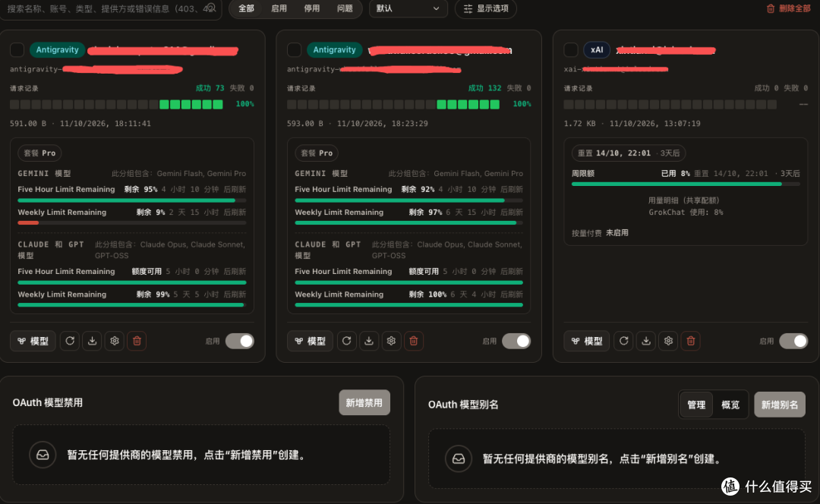Open settings gear on Antigravity card (成功 73)
Viewport: 820px width, 504px height.
[115, 341]
